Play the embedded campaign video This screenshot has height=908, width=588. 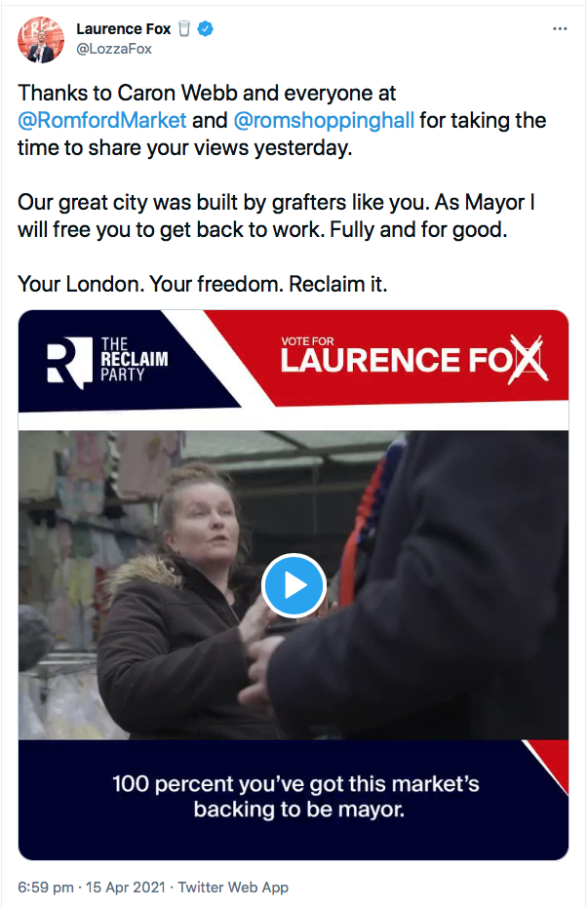coord(294,585)
